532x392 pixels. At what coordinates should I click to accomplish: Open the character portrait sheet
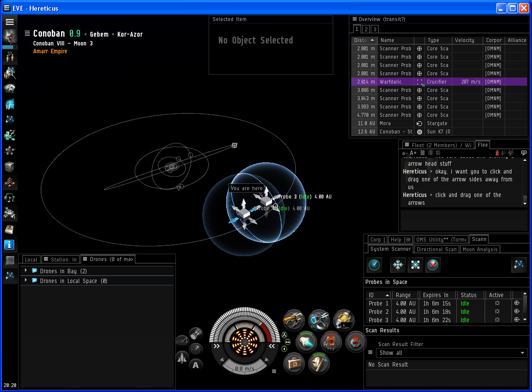pos(9,37)
